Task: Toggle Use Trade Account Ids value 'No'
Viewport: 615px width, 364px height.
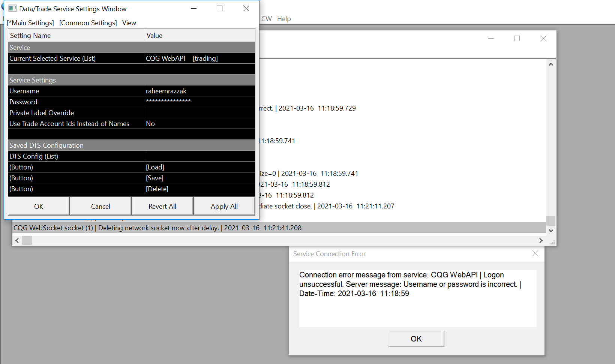Action: click(200, 124)
